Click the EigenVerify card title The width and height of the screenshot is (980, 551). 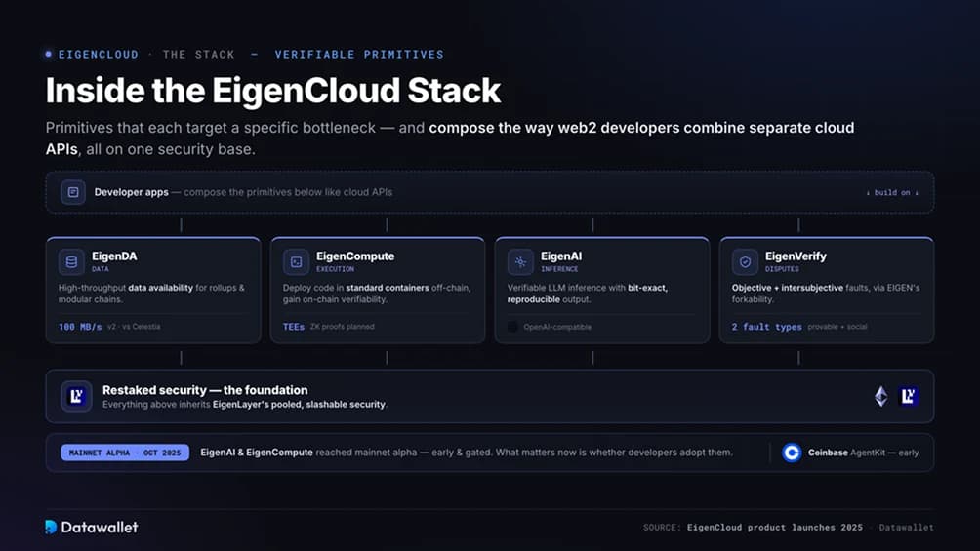[796, 256]
